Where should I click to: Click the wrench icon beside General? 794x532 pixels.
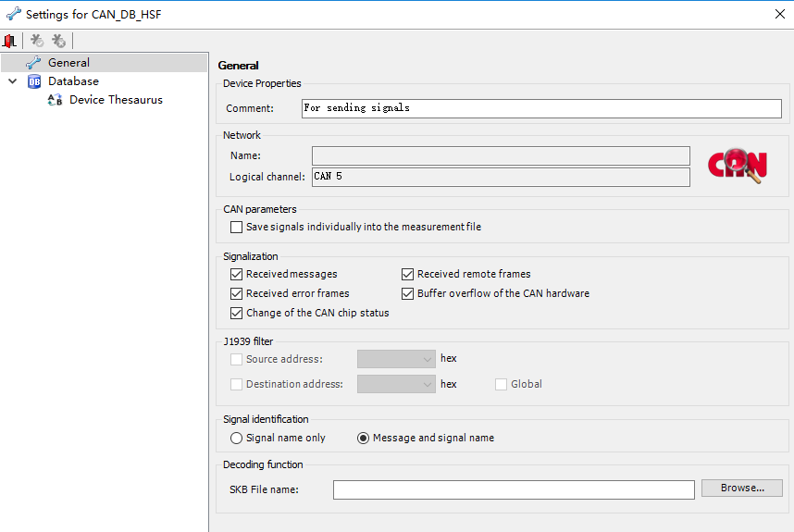coord(33,63)
